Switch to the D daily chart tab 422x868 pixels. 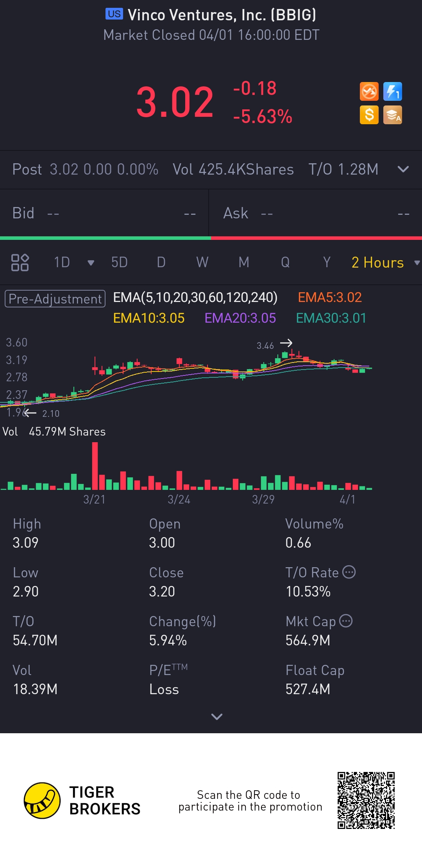(161, 263)
